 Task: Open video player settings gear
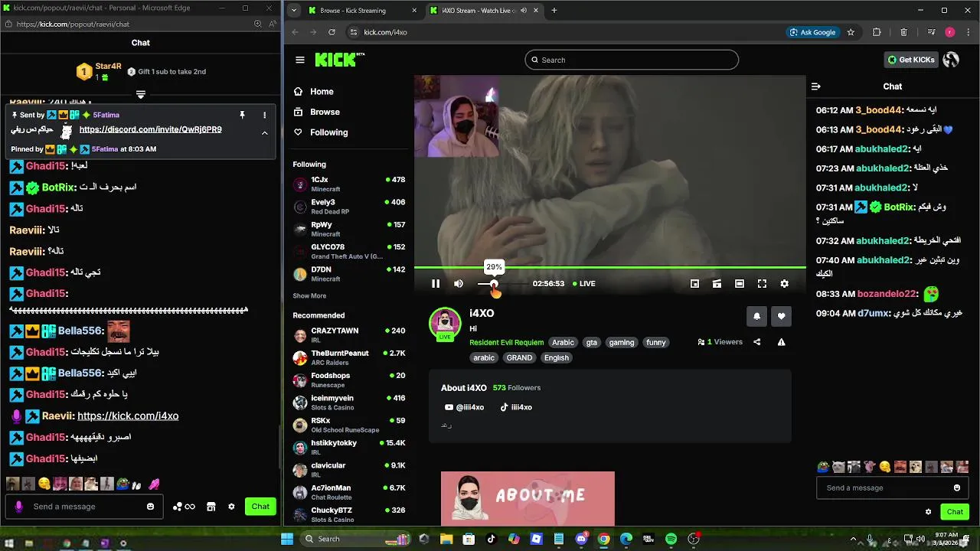[x=784, y=284]
